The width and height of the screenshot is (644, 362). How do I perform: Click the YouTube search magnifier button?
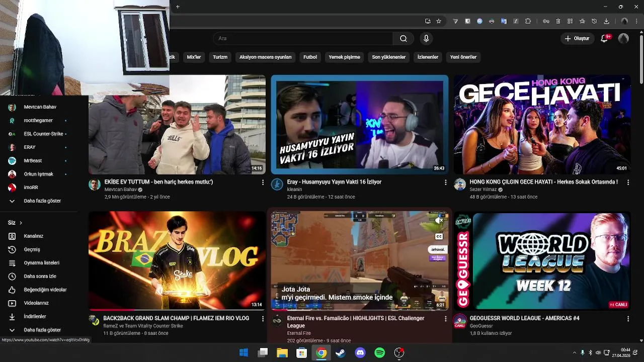pos(403,39)
